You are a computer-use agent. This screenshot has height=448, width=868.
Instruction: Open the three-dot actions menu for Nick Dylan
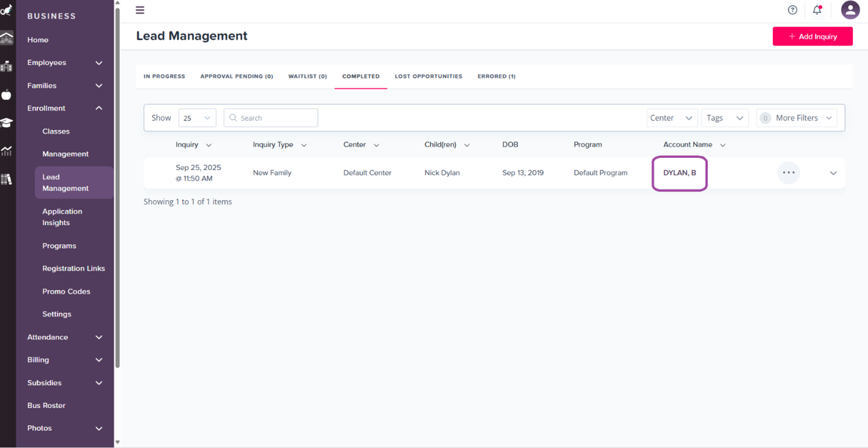[x=789, y=173]
